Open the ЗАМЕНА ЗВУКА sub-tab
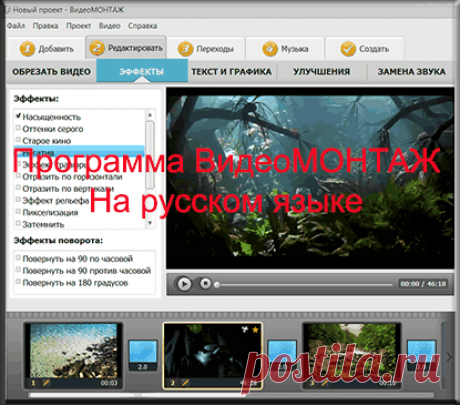The height and width of the screenshot is (405, 460). (411, 71)
